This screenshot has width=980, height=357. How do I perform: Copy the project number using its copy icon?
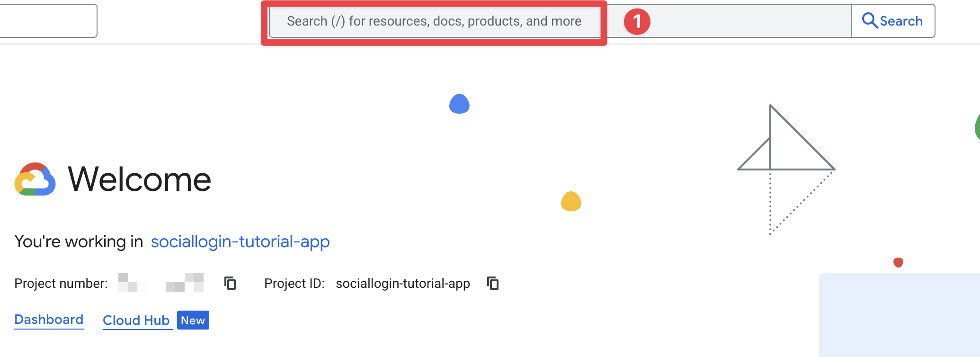pos(231,284)
